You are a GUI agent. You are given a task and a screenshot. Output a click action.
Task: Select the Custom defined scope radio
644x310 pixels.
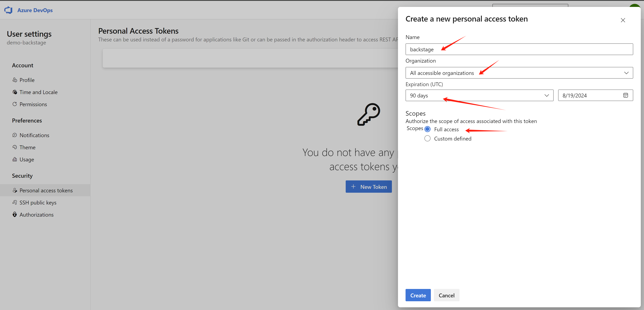point(427,139)
